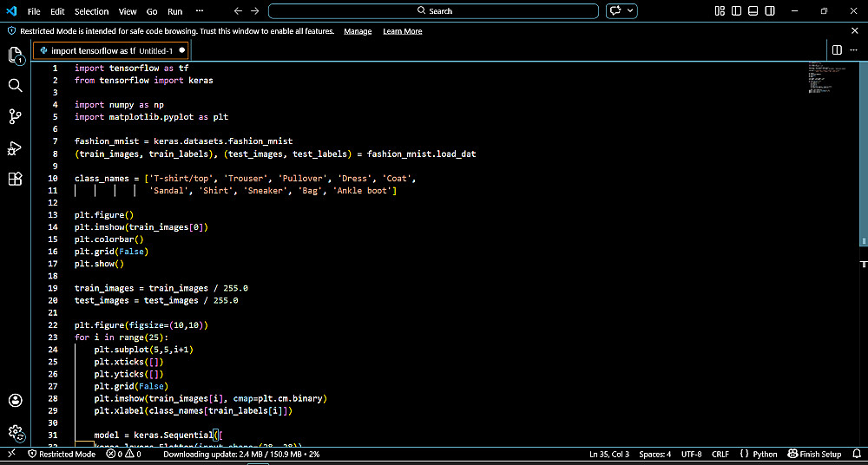This screenshot has width=868, height=465.
Task: Split the editor right
Action: click(837, 50)
